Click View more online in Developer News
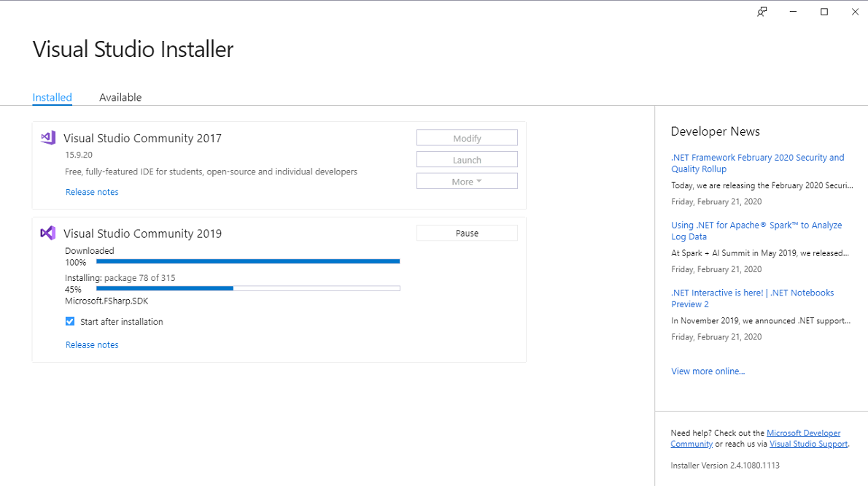The height and width of the screenshot is (486, 868). pyautogui.click(x=708, y=371)
